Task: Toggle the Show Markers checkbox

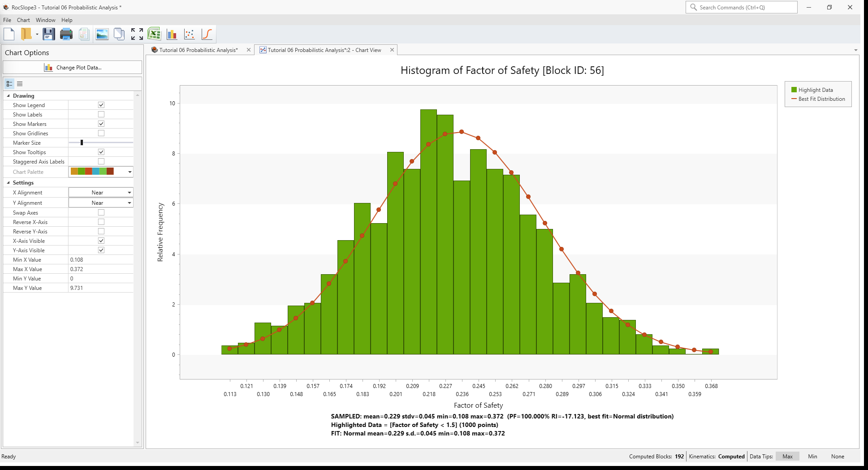Action: [101, 124]
